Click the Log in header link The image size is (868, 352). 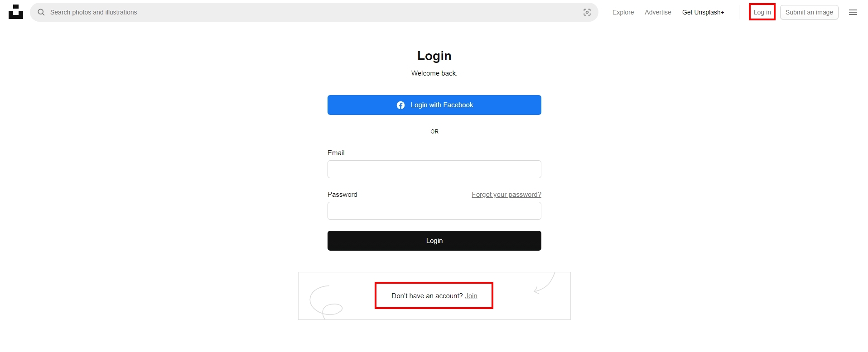coord(762,12)
